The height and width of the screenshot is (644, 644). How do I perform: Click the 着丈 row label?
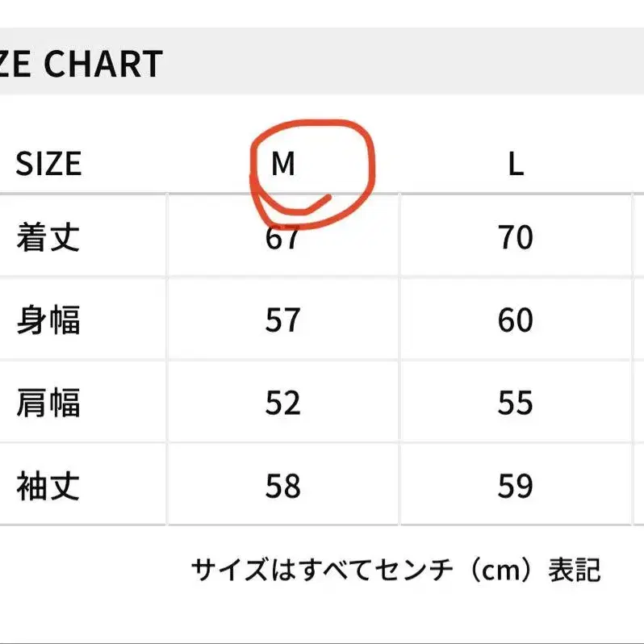[48, 238]
